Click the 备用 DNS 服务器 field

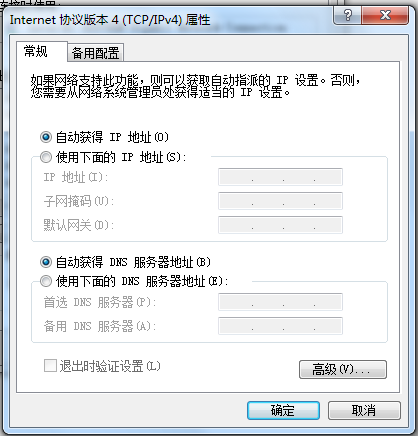[x=280, y=326]
